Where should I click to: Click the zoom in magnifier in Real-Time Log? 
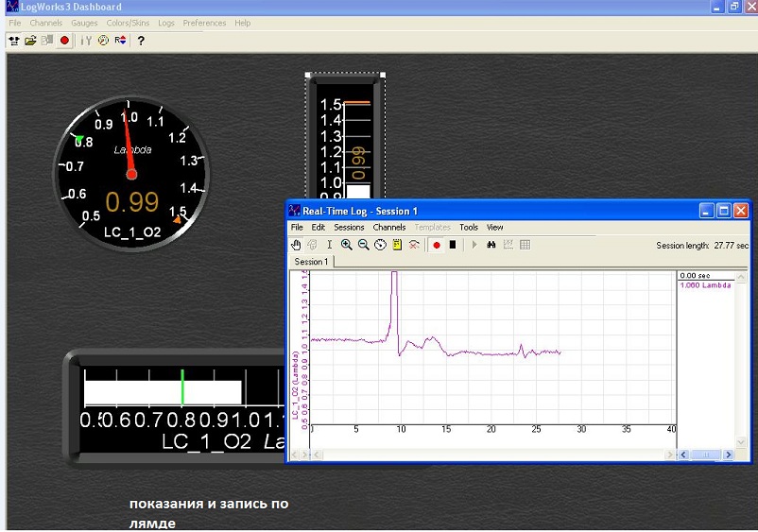347,245
